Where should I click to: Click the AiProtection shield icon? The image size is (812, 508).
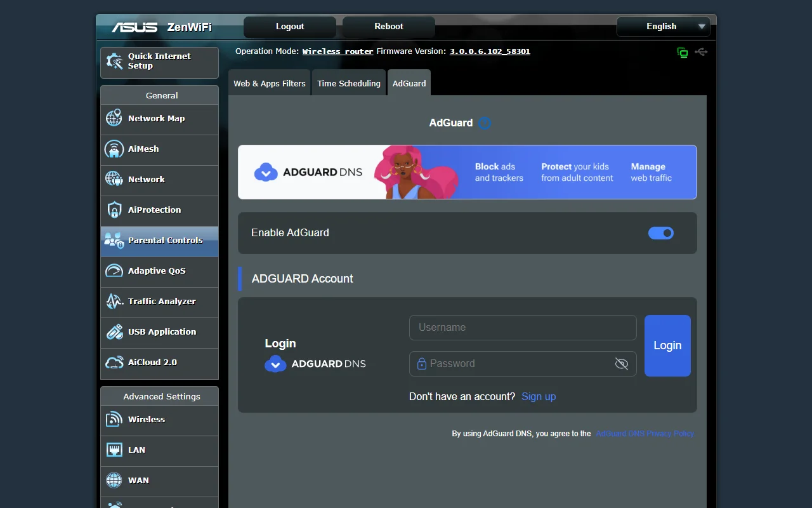pyautogui.click(x=114, y=210)
